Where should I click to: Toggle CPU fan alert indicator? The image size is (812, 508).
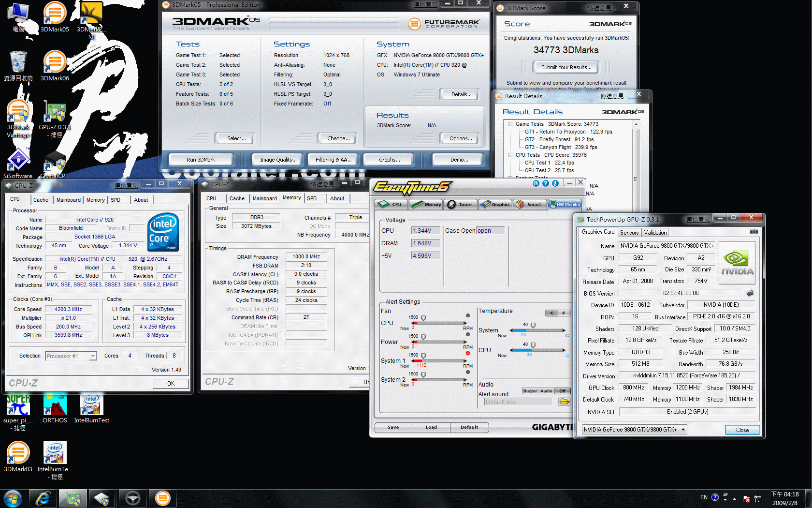point(467,315)
